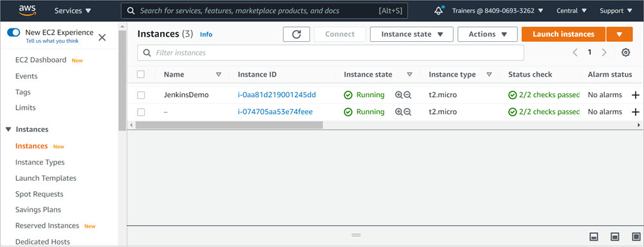Screen dimensions: 644x247
Task: Open instance i-0aa81d219001245dd link
Action: [277, 95]
